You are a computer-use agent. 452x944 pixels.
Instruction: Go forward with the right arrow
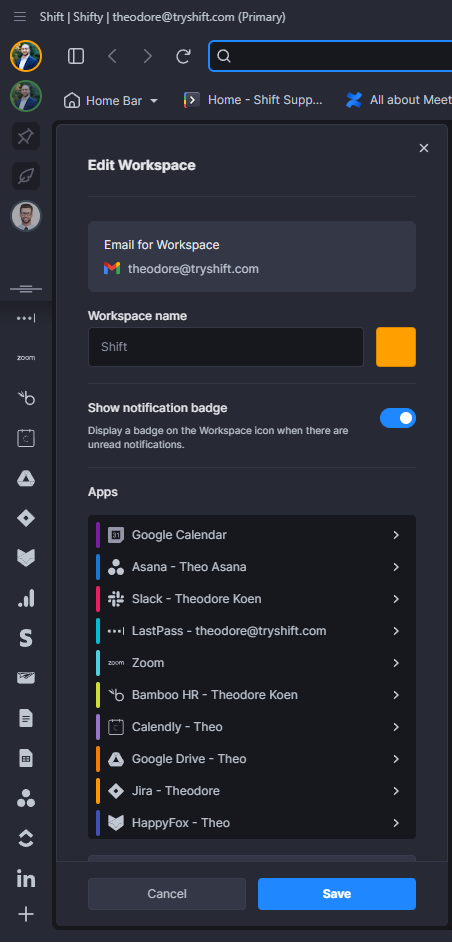pos(147,56)
